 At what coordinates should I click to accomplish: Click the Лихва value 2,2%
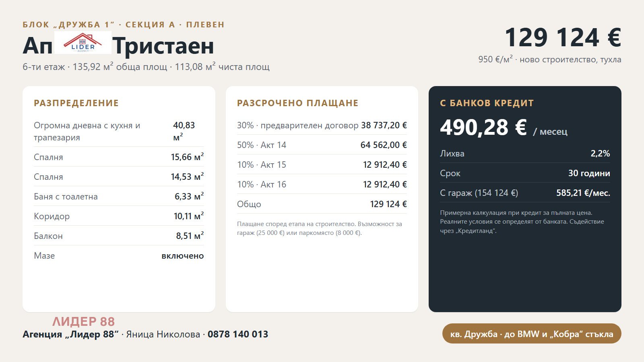(600, 153)
